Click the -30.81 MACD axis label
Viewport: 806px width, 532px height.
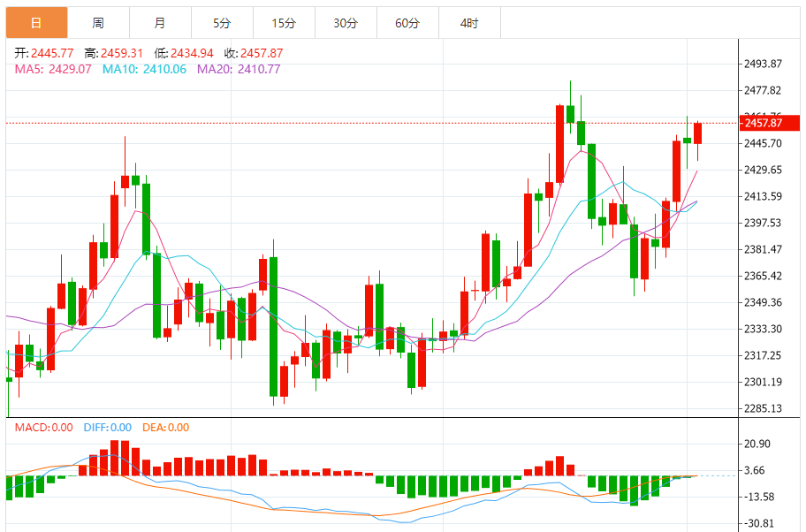click(760, 523)
